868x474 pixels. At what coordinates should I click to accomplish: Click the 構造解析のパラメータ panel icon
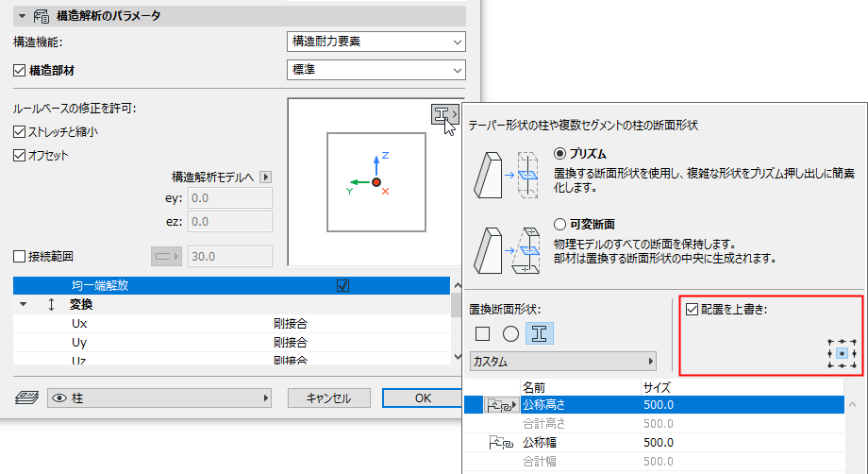(x=42, y=16)
